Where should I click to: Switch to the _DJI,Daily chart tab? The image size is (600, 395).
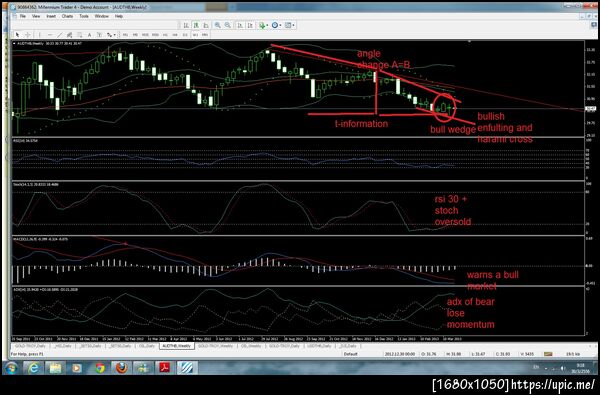(348, 346)
